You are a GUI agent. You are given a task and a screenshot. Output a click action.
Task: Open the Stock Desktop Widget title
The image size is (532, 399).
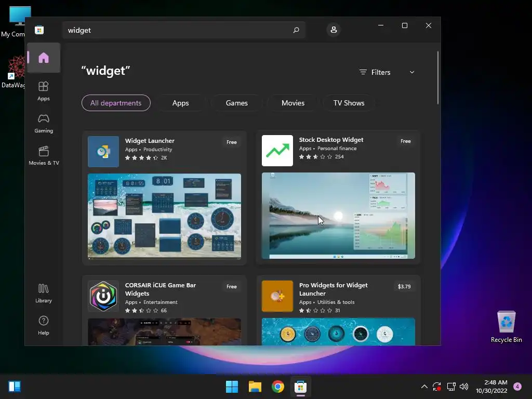(331, 139)
